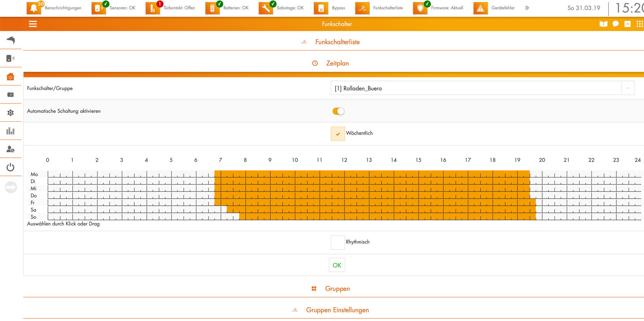Screen dimensions: 644x321
Task: Click the back arrow sidebar icon
Action: click(x=11, y=40)
